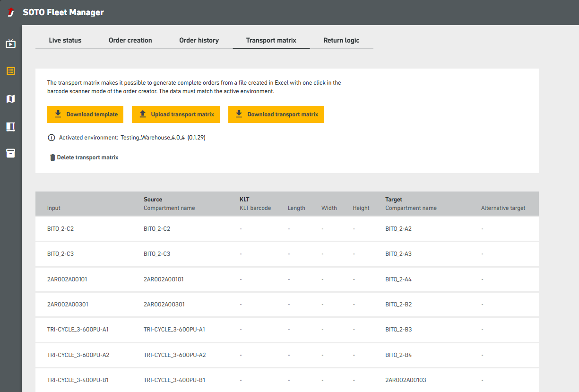
Task: Click the Alternative target column header
Action: 503,208
